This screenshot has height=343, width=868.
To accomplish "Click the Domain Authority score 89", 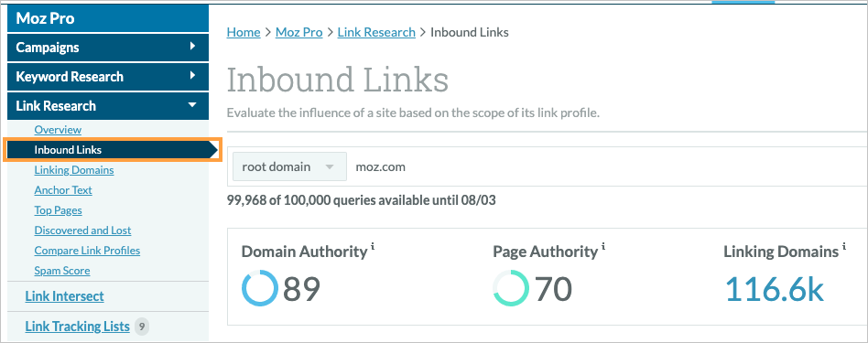I will (x=302, y=289).
